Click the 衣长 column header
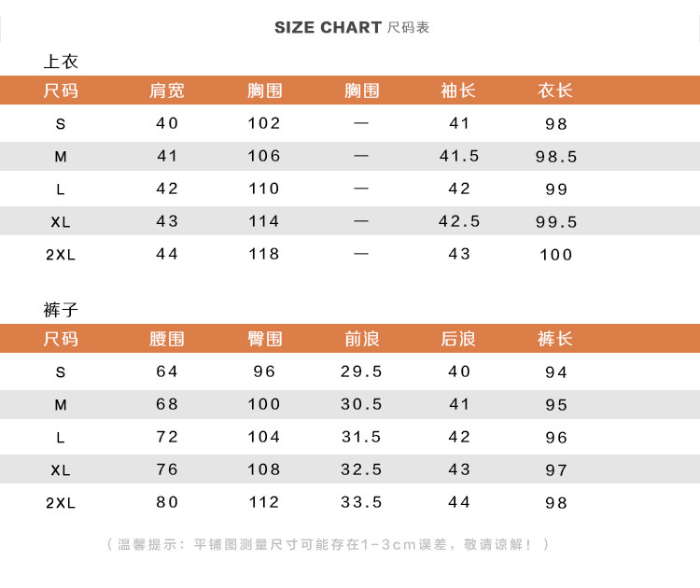Viewport: 700px width, 588px height. click(555, 91)
